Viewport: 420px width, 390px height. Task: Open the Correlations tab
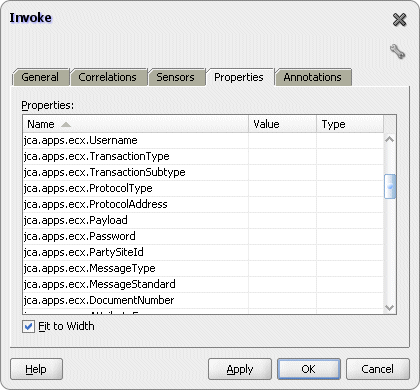click(x=108, y=77)
